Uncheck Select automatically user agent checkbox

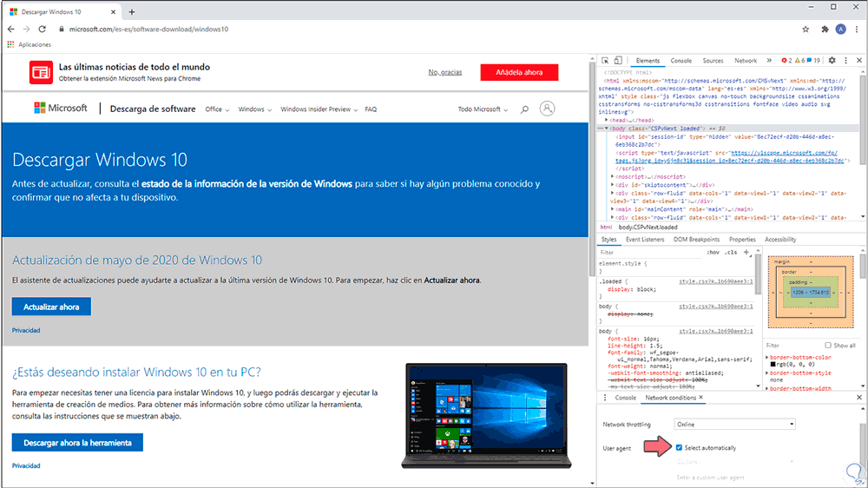[x=679, y=447]
